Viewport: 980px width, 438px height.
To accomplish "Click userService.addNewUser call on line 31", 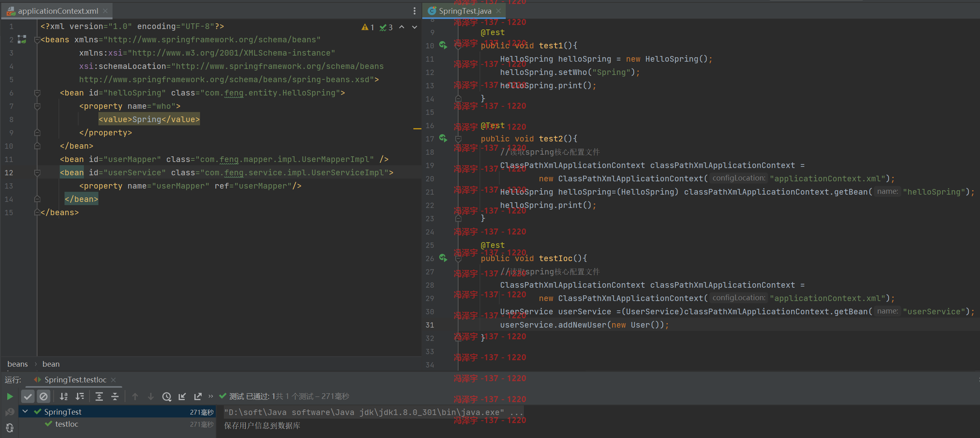I will 584,325.
